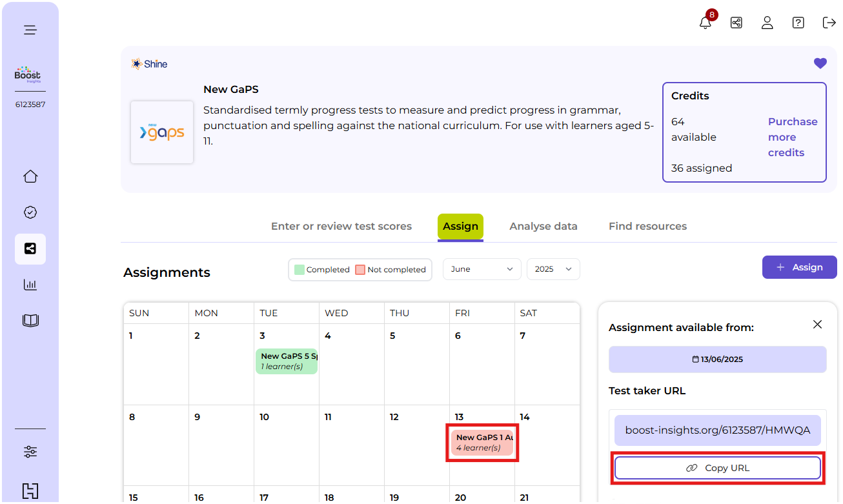Click the help question mark icon

coord(798,23)
